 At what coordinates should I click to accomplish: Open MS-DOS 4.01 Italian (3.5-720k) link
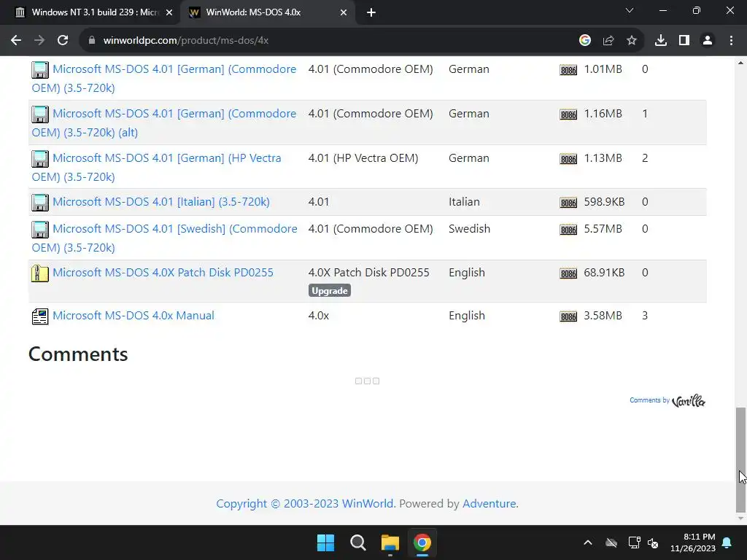click(x=161, y=202)
